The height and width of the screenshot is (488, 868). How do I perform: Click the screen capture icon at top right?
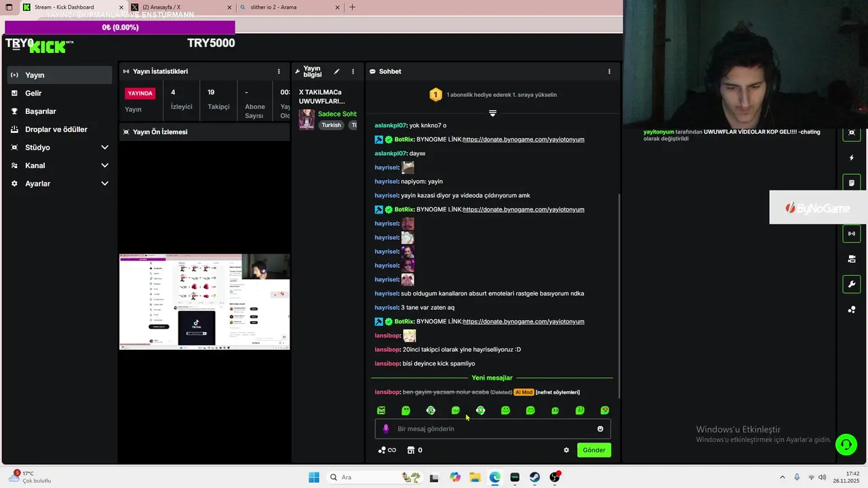coord(852,132)
